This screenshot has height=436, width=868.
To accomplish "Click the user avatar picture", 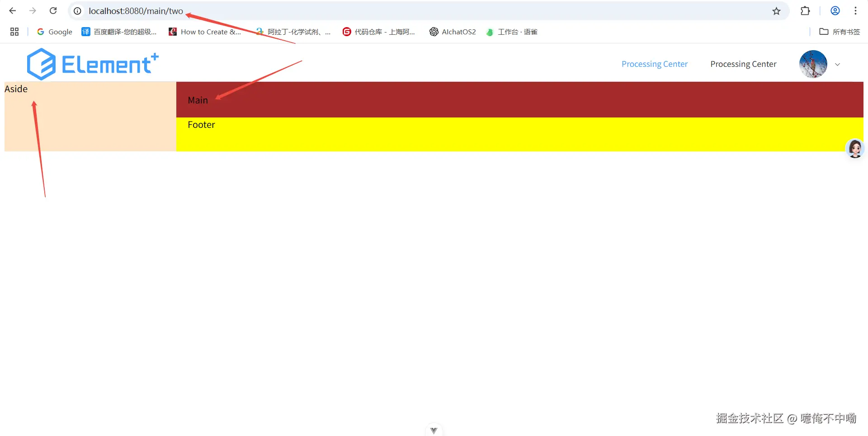I will click(813, 64).
